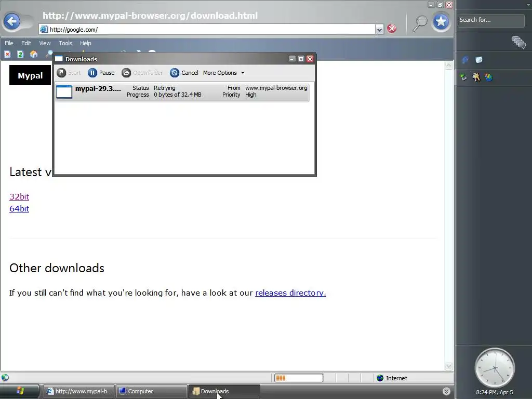Click the High priority value

(251, 95)
